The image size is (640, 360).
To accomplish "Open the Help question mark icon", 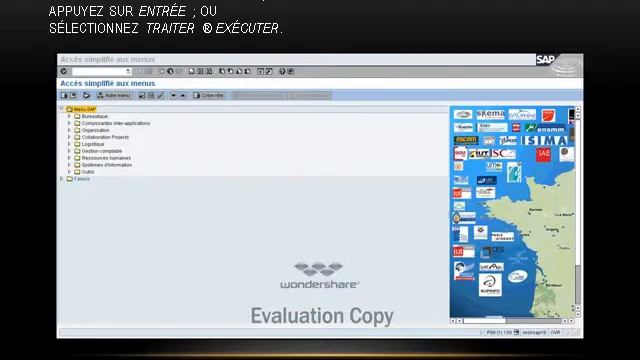I will click(282, 71).
